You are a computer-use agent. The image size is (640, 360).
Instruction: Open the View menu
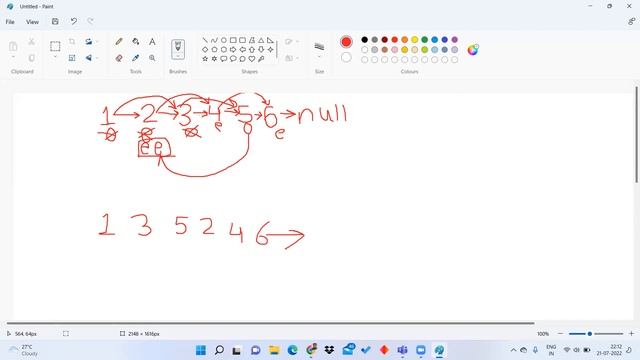(x=32, y=22)
